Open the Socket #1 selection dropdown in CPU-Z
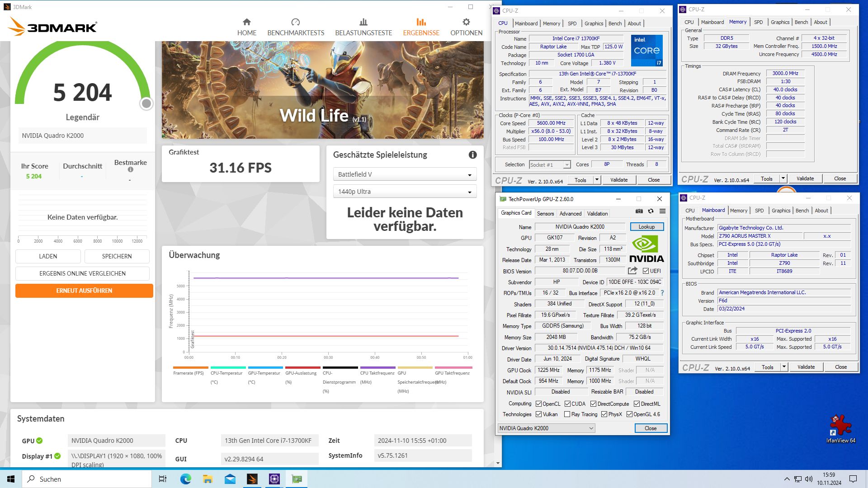The height and width of the screenshot is (488, 868). tap(550, 165)
